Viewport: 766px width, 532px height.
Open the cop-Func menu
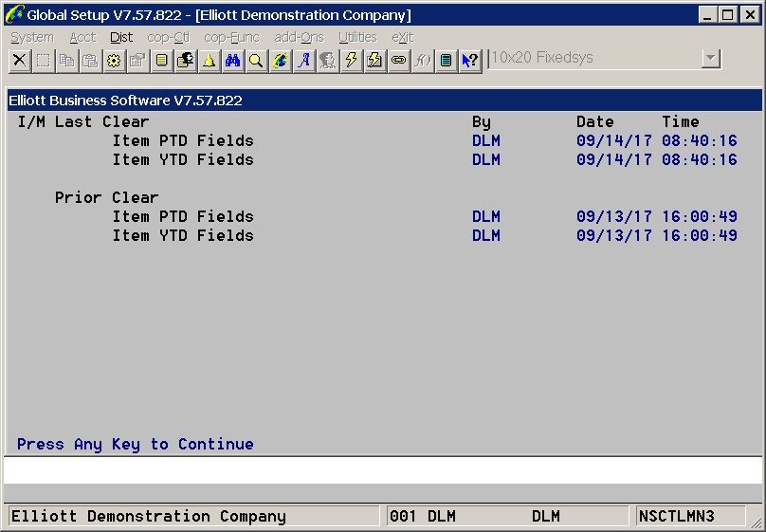tap(231, 38)
